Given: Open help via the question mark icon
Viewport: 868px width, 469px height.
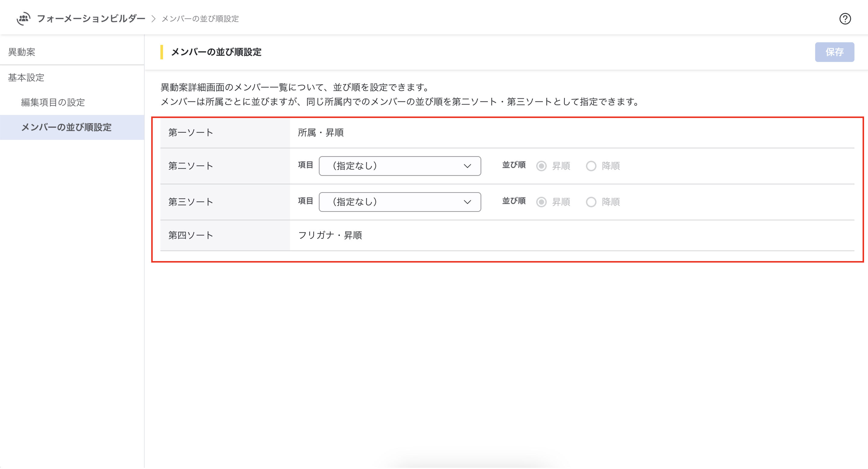Looking at the screenshot, I should (x=845, y=18).
